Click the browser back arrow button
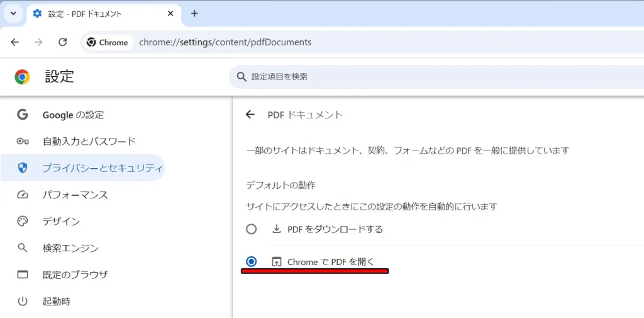The width and height of the screenshot is (644, 318). coord(15,42)
